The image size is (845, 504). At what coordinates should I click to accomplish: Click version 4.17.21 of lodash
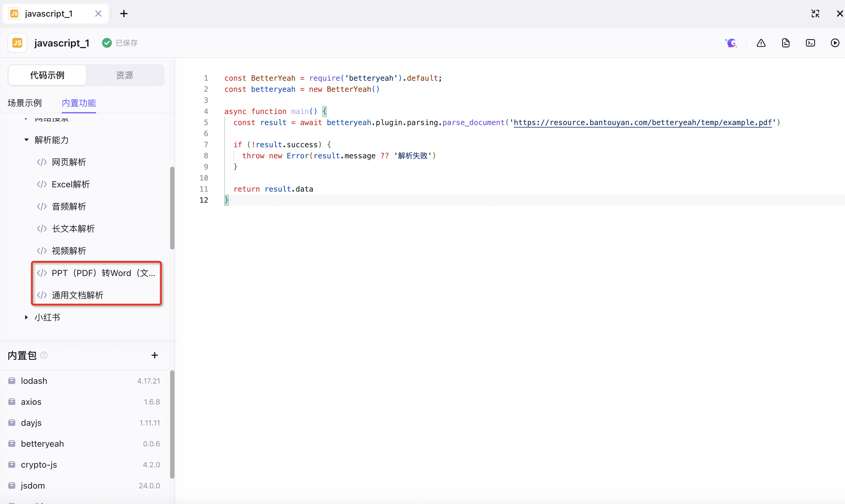click(149, 381)
